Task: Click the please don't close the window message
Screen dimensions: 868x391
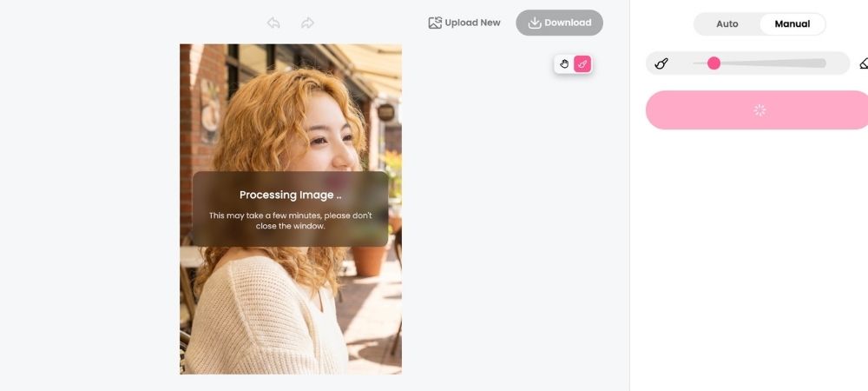Action: (x=290, y=221)
